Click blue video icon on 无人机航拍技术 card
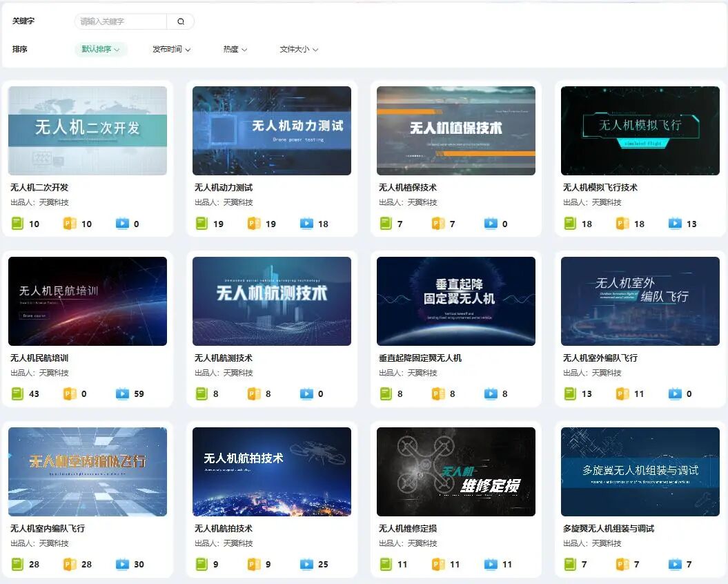The height and width of the screenshot is (584, 728). (306, 564)
